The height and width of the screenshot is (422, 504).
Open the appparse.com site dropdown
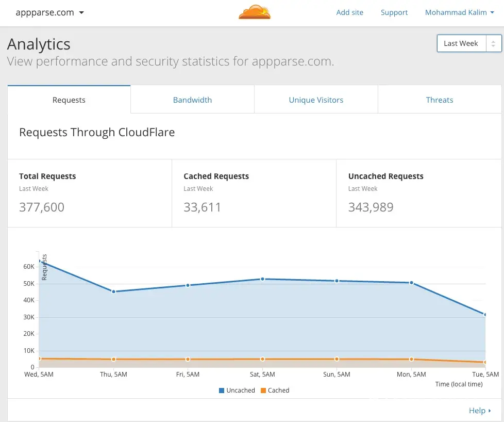coord(50,12)
